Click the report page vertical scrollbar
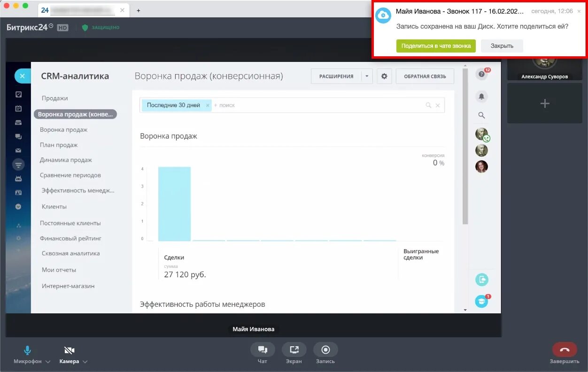This screenshot has height=372, width=588. pos(465,147)
